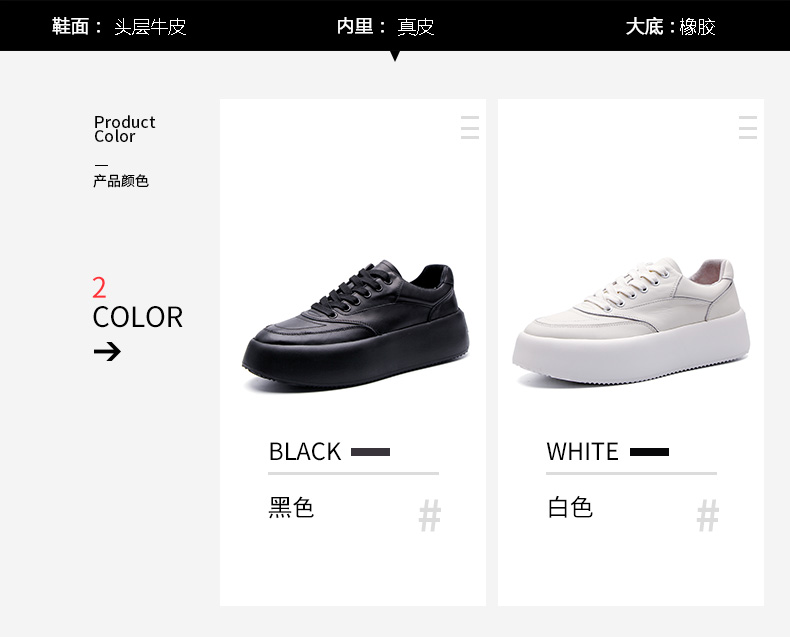
Task: Click the dark swatch bar beside BLACK
Action: point(370,452)
